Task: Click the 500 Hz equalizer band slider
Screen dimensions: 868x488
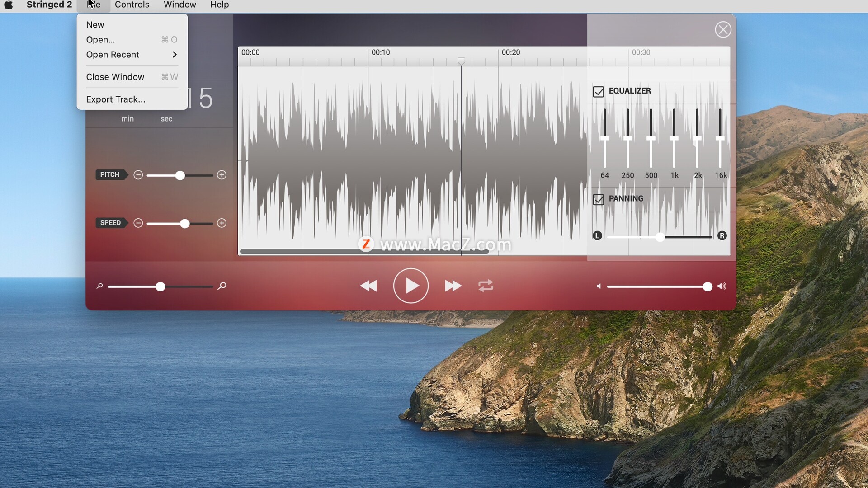Action: pyautogui.click(x=651, y=138)
